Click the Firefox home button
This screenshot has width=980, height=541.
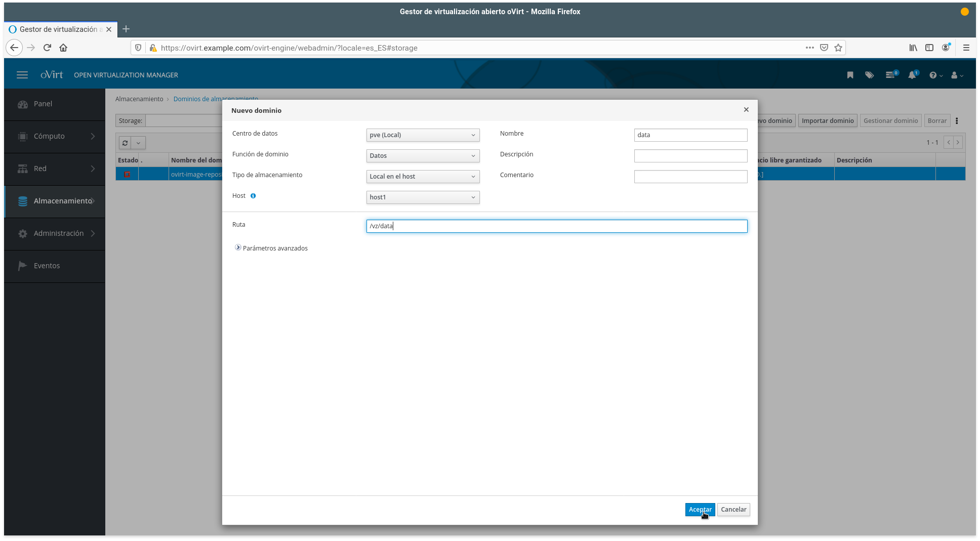63,48
